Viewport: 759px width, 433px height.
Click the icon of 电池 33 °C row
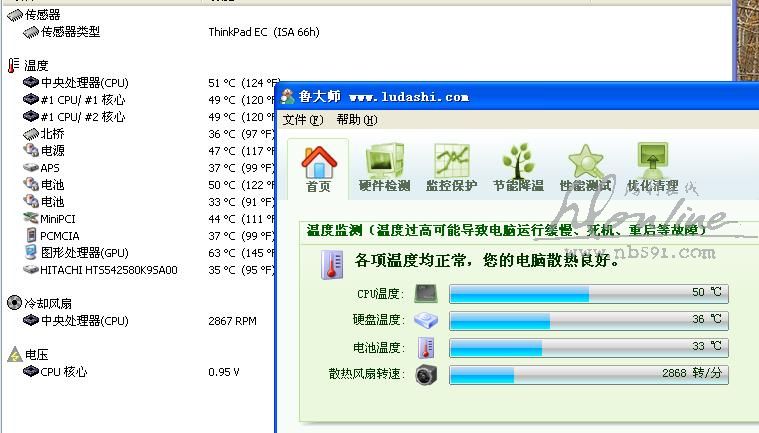tap(31, 201)
